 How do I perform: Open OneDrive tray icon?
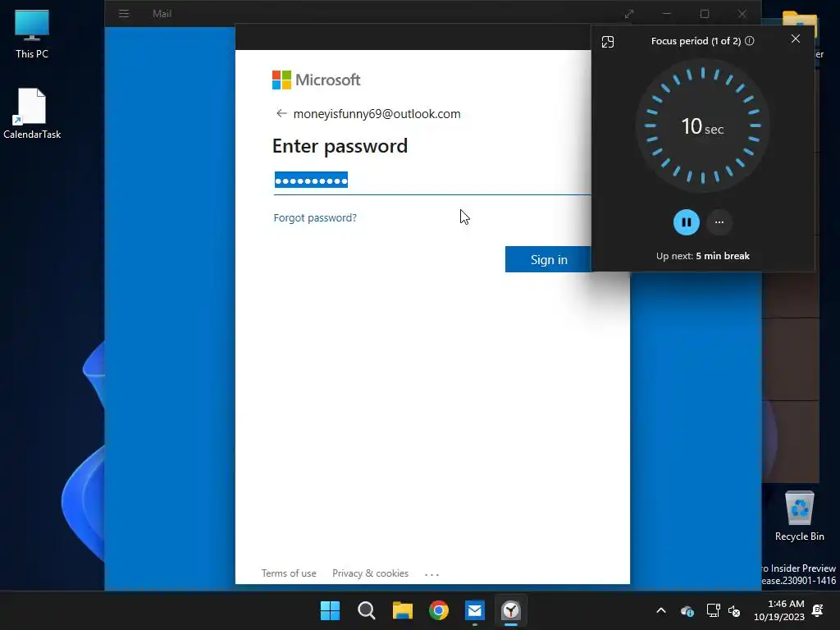pos(687,610)
